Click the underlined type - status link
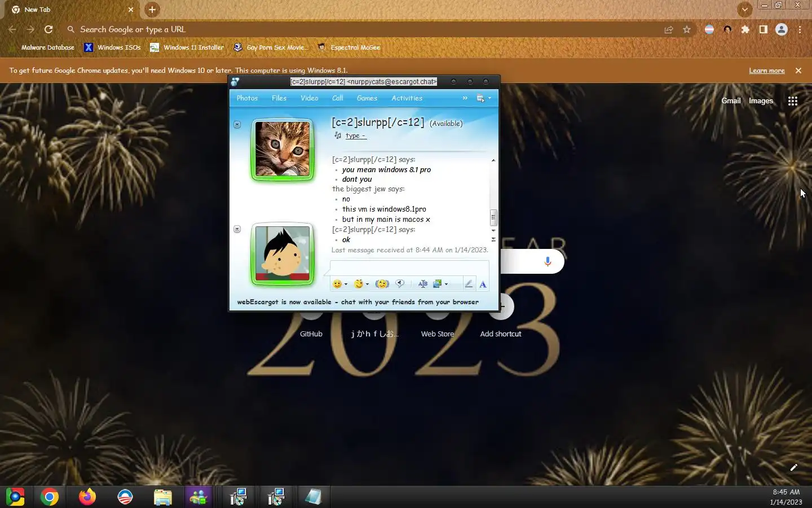This screenshot has width=812, height=508. [x=355, y=136]
